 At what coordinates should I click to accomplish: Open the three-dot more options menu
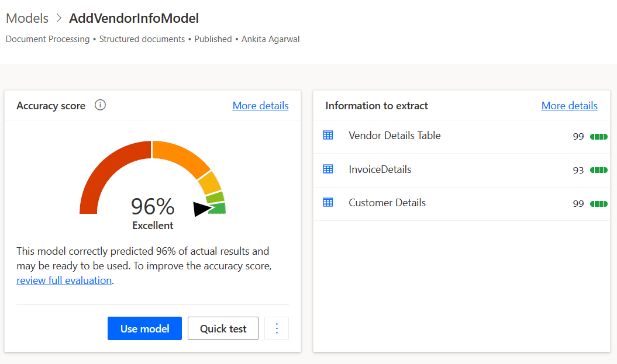click(x=277, y=328)
